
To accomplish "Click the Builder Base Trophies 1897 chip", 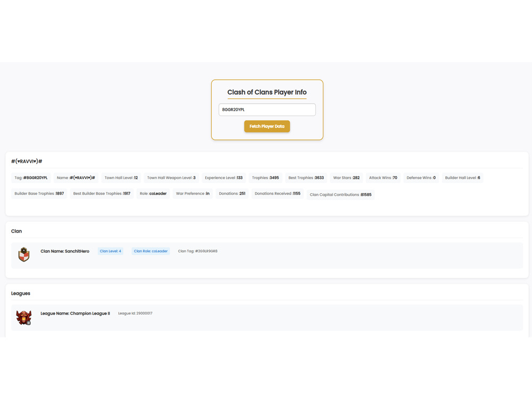I will tap(39, 194).
